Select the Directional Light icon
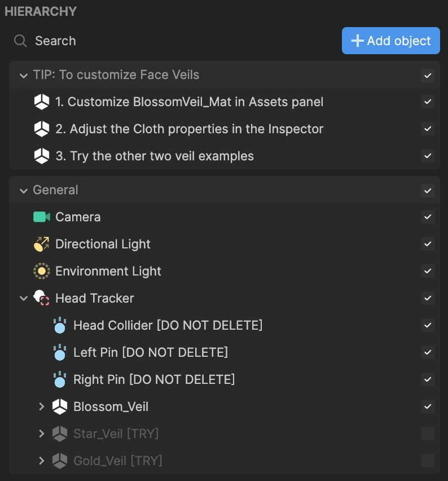Screen dimensions: 448x481 click(41, 244)
